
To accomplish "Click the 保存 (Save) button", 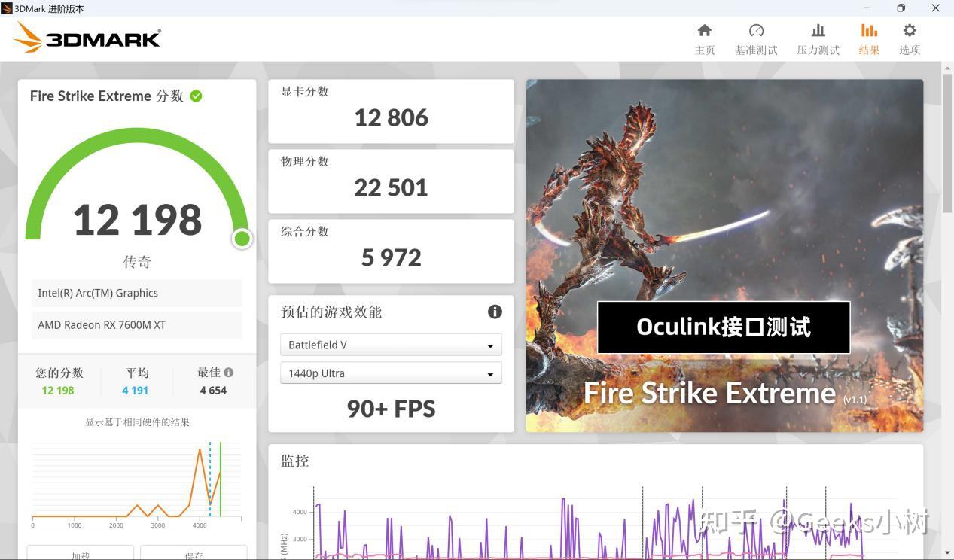I will [x=194, y=553].
